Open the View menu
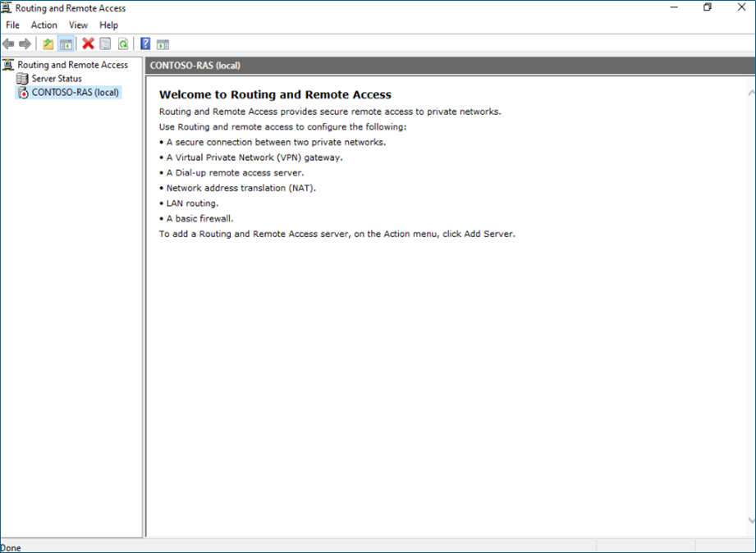 tap(78, 25)
